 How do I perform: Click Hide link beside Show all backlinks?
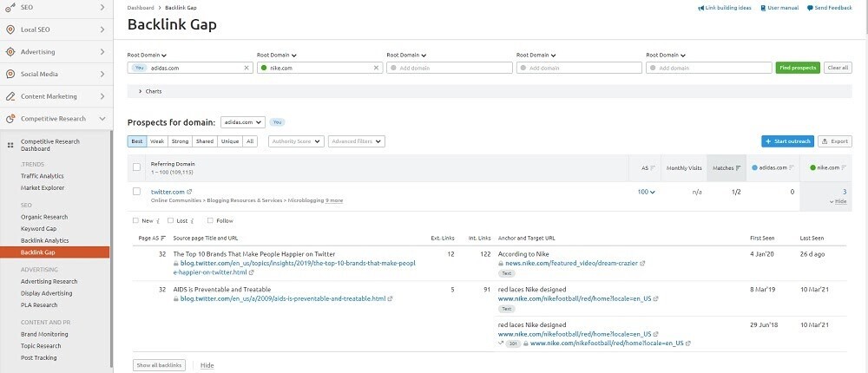(x=207, y=365)
